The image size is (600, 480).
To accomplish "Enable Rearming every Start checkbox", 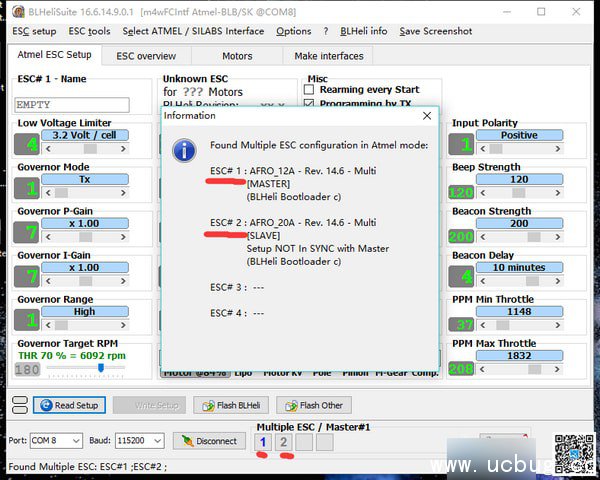I will point(309,90).
